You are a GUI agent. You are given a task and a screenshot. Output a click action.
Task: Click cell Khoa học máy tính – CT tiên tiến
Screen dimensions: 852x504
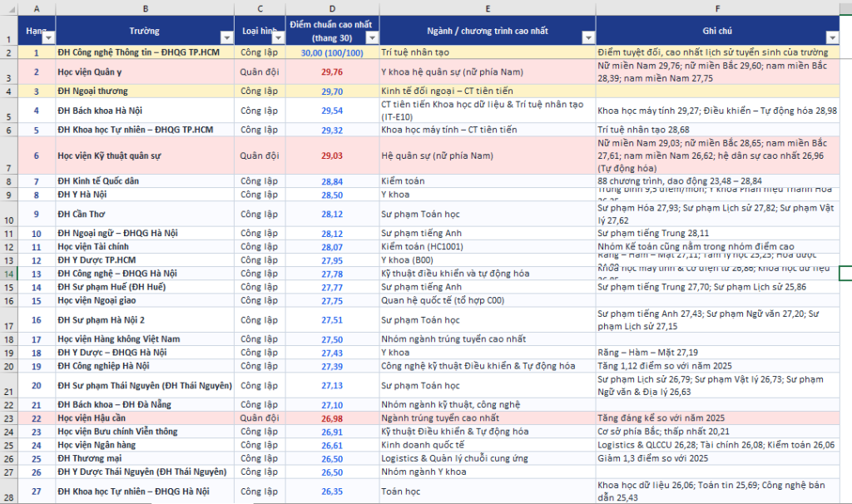tap(488, 129)
